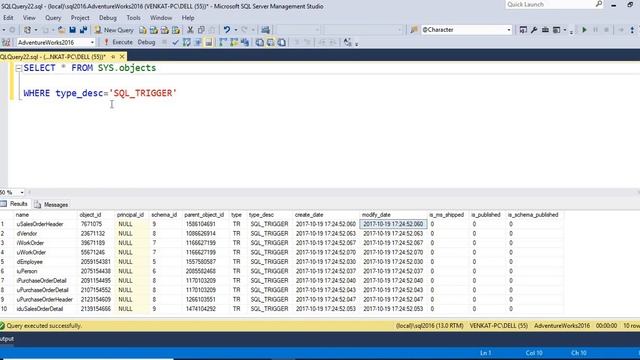Open the Help menu
The height and width of the screenshot is (360, 640).
coord(188,18)
